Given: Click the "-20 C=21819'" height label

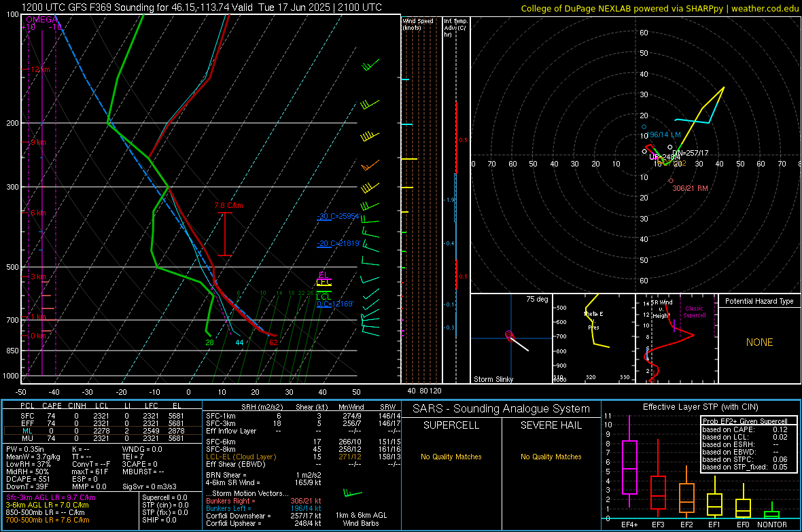Looking at the screenshot, I should coord(338,243).
